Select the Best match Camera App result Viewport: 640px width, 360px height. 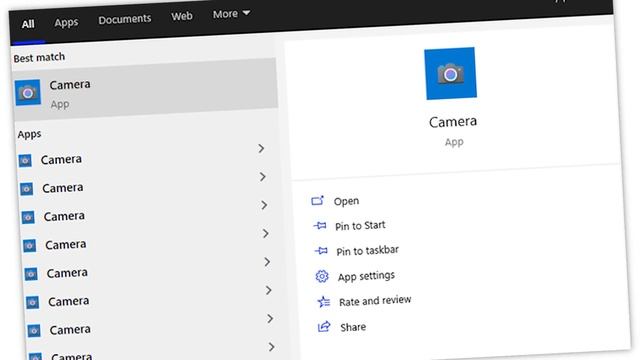point(145,90)
